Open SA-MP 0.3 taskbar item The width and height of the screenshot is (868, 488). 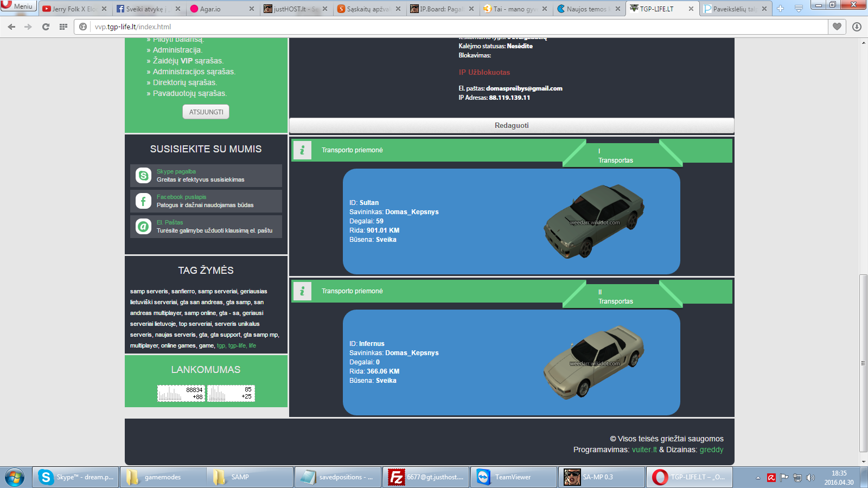click(x=602, y=477)
